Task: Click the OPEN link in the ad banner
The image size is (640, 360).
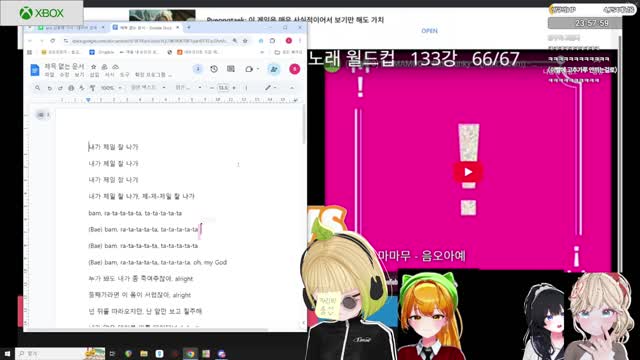Action: click(429, 31)
